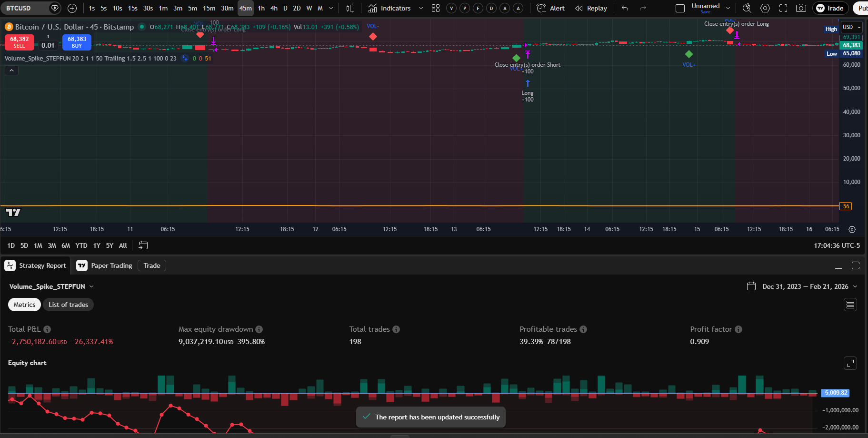Screen dimensions: 868x438
Task: Switch to the Paper Trading tab
Action: (x=111, y=265)
